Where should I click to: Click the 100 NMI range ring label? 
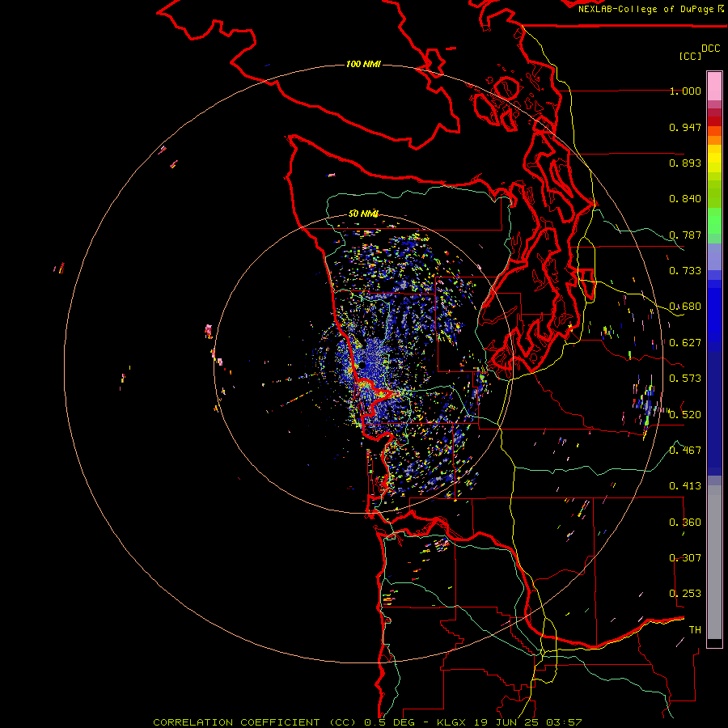point(363,64)
